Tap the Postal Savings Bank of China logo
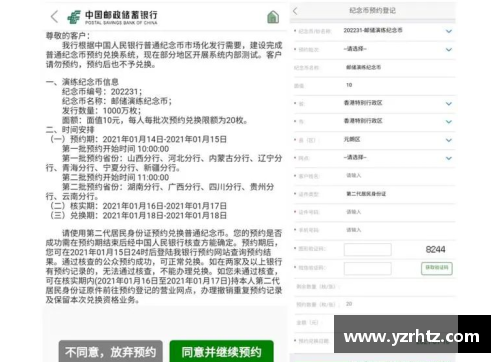Viewport: 500px width, 362px height. tap(112, 17)
